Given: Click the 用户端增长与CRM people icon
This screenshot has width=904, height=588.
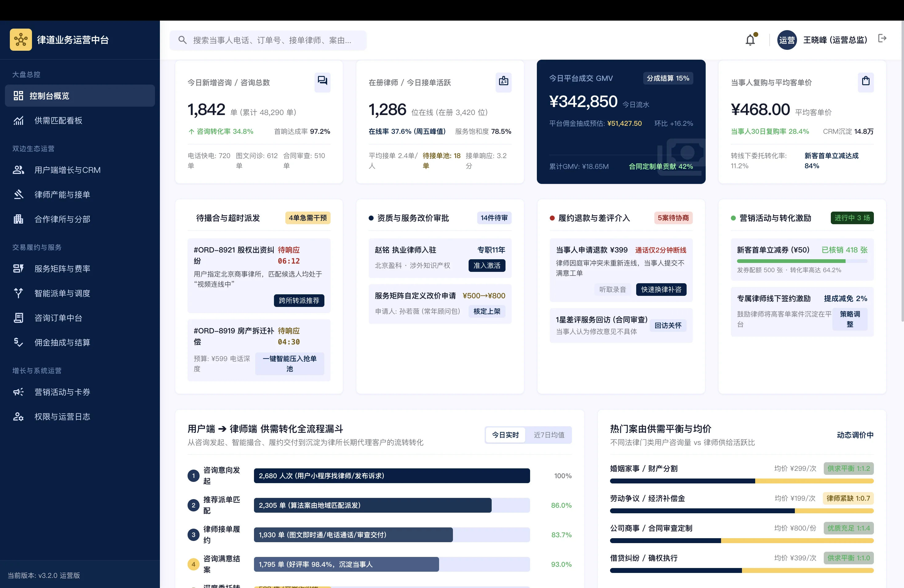Looking at the screenshot, I should [x=18, y=170].
